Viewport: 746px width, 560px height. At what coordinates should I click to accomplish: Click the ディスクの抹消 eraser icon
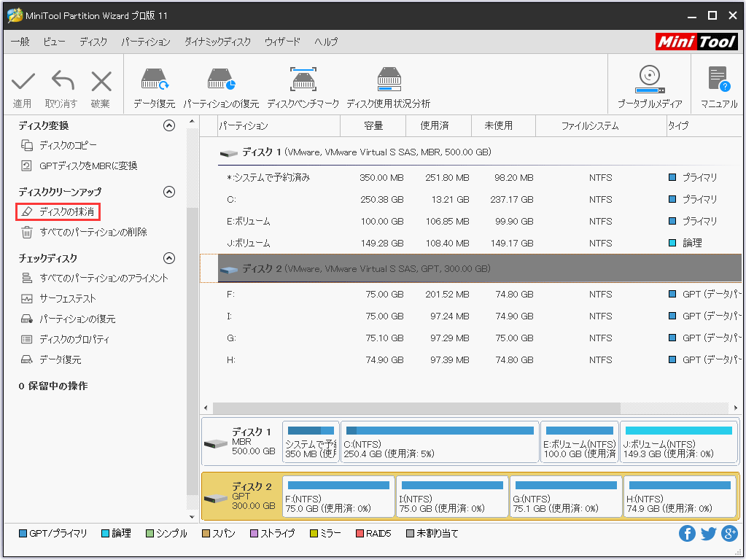click(x=27, y=211)
